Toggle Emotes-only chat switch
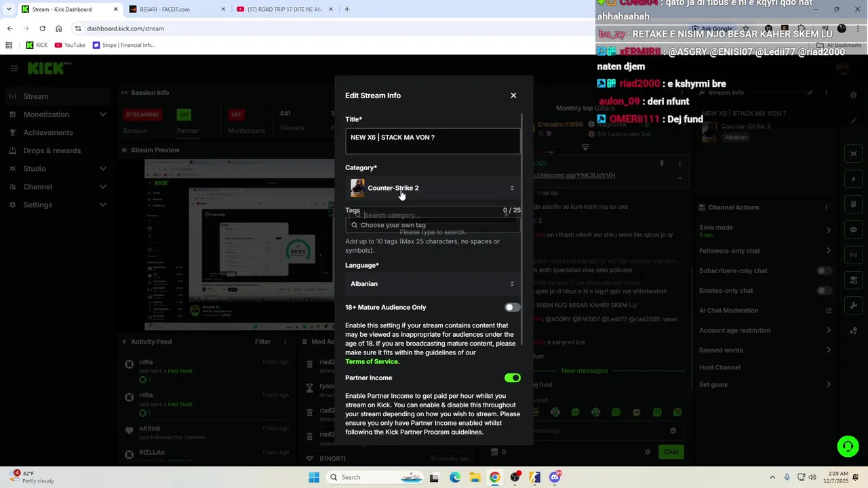 824,291
